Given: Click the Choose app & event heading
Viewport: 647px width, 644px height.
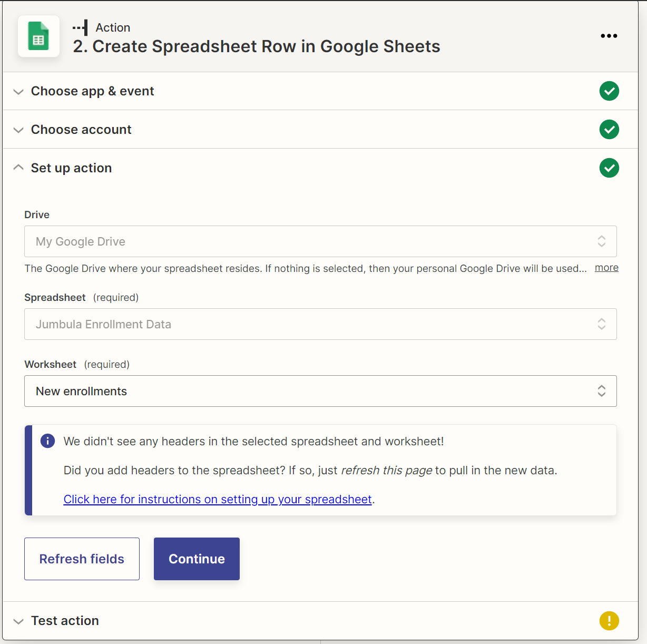Looking at the screenshot, I should pyautogui.click(x=93, y=91).
